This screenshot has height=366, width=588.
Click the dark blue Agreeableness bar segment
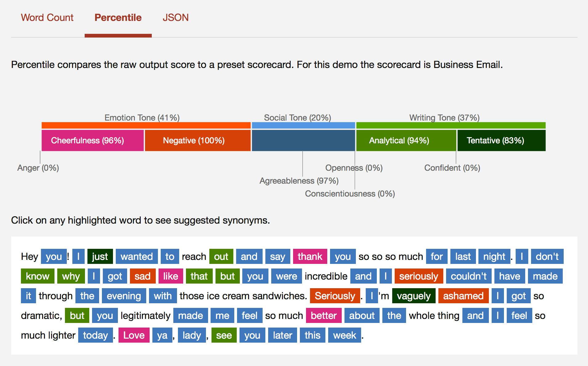[303, 141]
